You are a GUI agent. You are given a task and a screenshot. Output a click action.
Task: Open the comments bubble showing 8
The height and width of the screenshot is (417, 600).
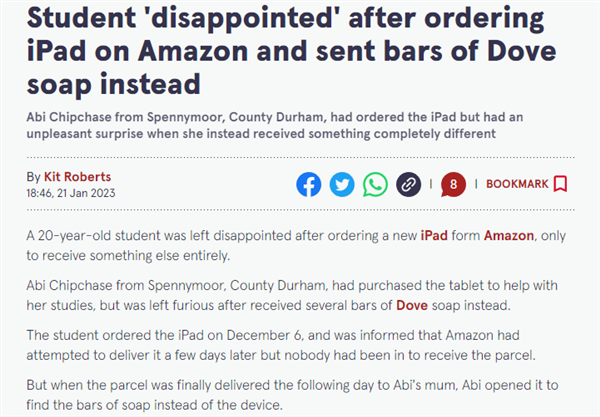point(453,184)
